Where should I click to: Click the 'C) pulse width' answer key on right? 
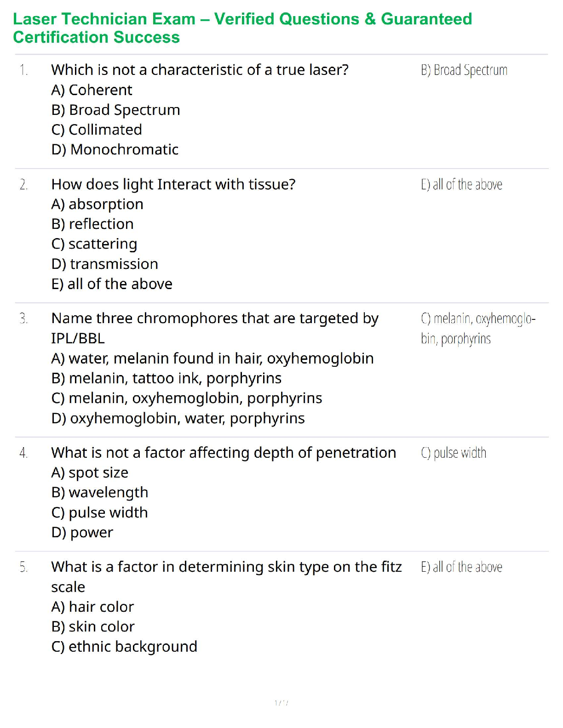coord(454,453)
